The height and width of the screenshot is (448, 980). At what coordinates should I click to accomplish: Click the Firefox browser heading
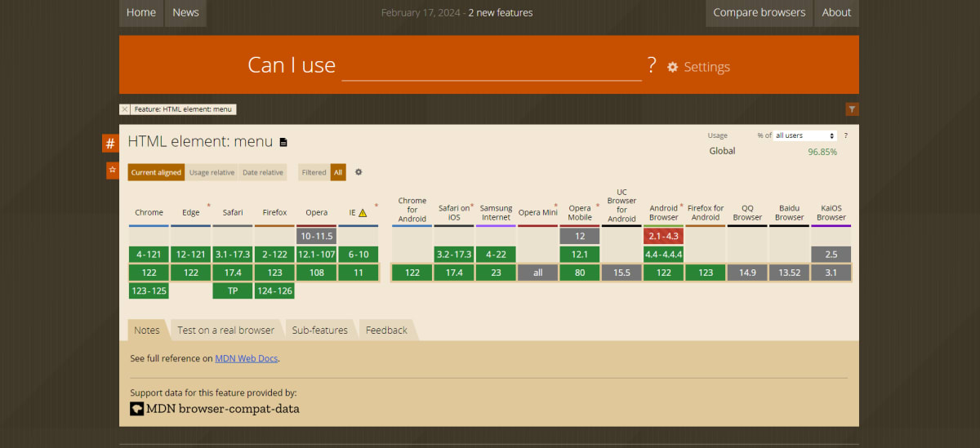tap(274, 212)
